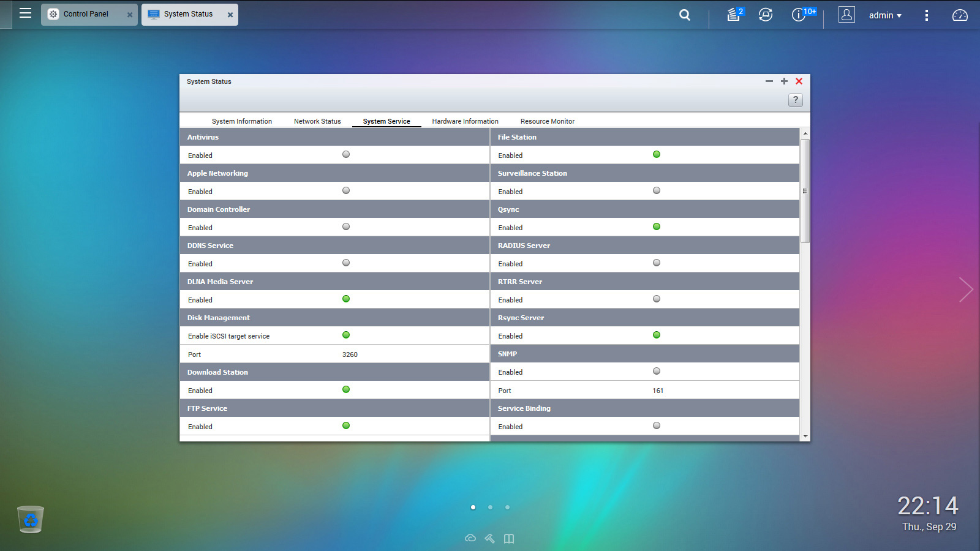Click the RADIUS Server status indicator
This screenshot has height=551, width=980.
[657, 263]
